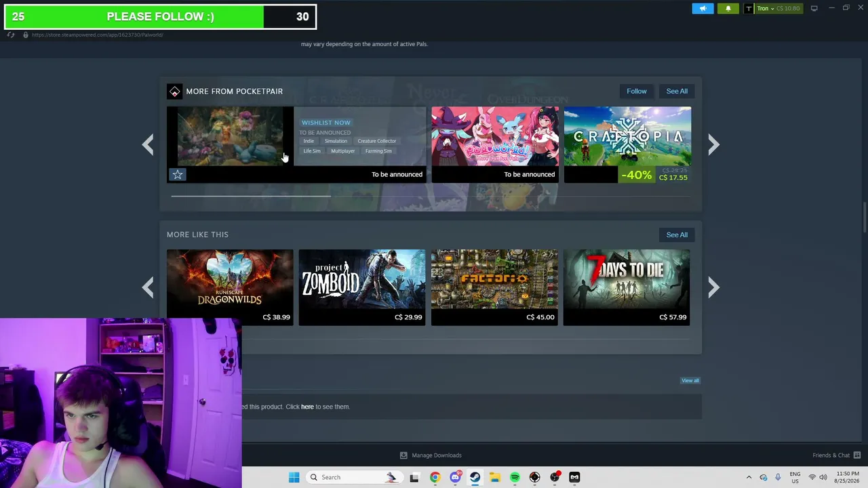The height and width of the screenshot is (488, 868).
Task: Open RuneScape Dragonwilds store page
Action: pos(230,287)
